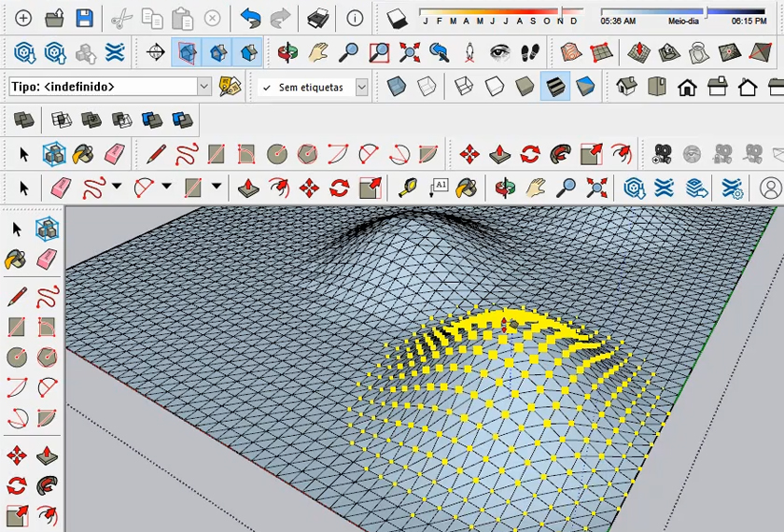
Task: Click the Undo arrow button
Action: (x=249, y=18)
